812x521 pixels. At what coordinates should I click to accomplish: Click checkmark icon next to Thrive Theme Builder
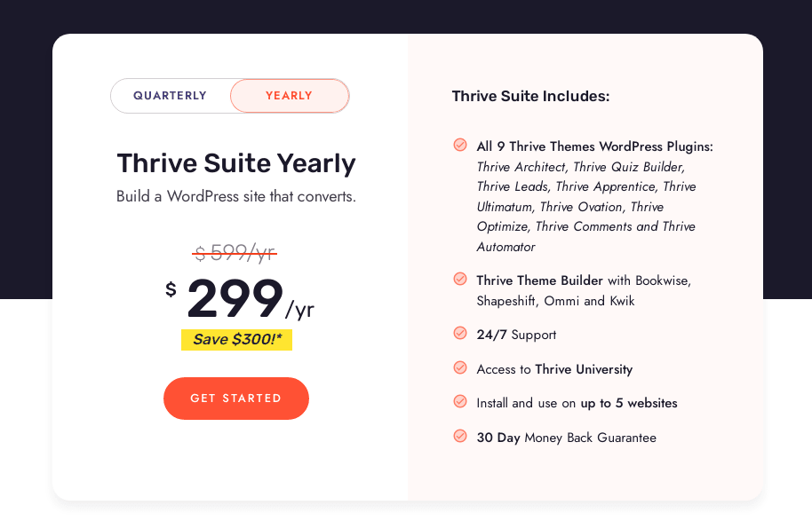(x=460, y=279)
